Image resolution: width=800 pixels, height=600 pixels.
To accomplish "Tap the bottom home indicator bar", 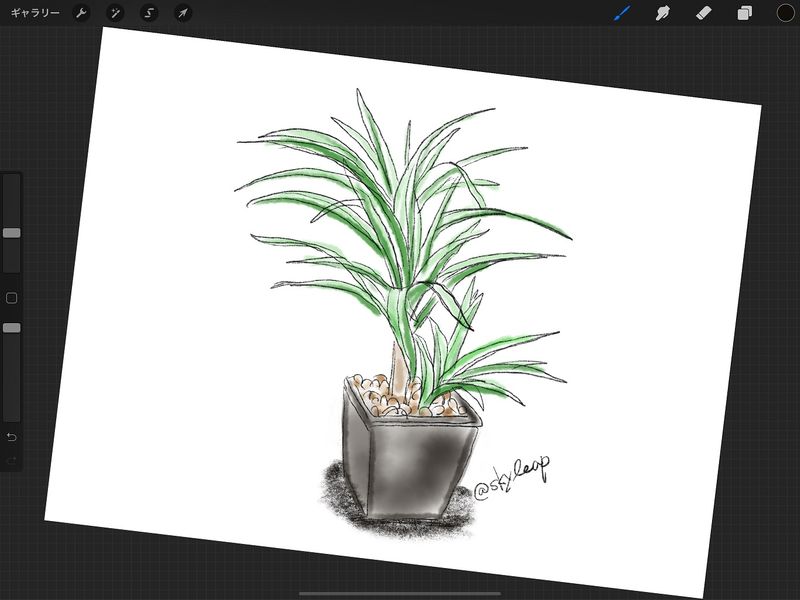I will [400, 593].
